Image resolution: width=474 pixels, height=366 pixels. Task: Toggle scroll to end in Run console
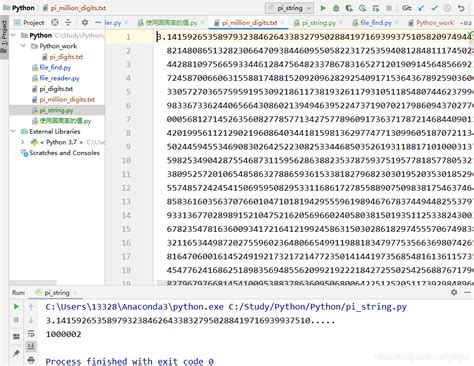(31, 347)
